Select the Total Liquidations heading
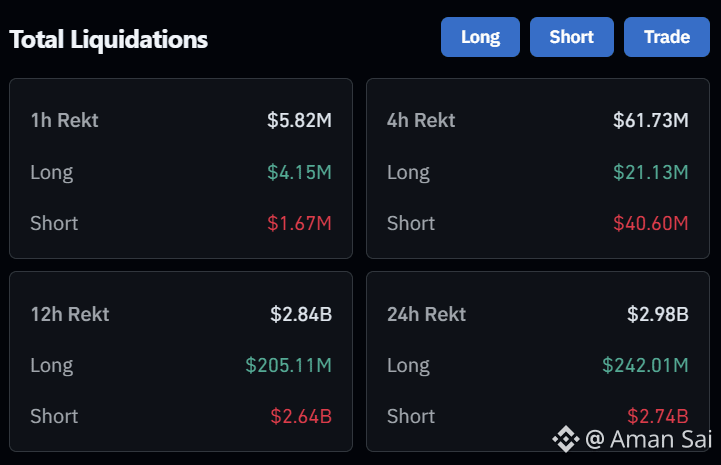The width and height of the screenshot is (721, 465). click(x=109, y=40)
